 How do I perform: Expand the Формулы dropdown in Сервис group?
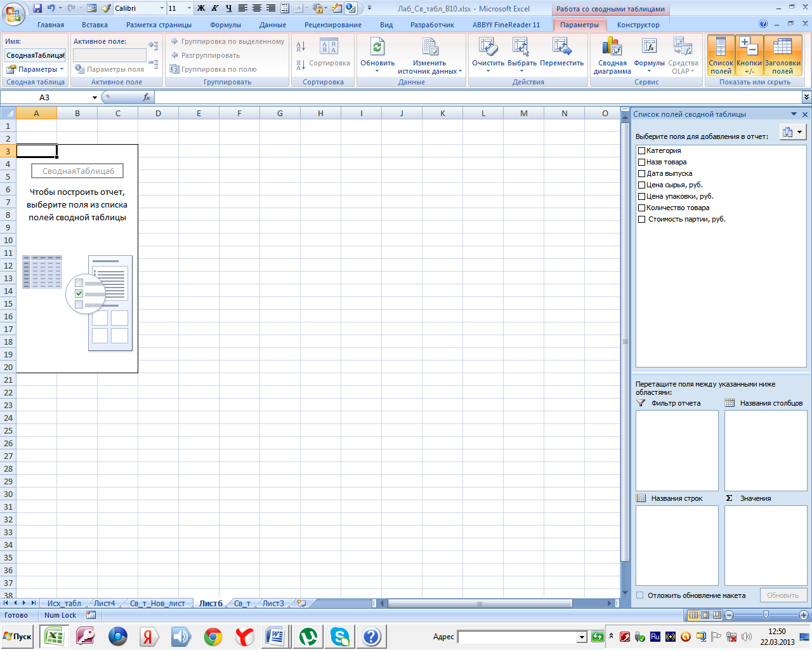point(649,71)
